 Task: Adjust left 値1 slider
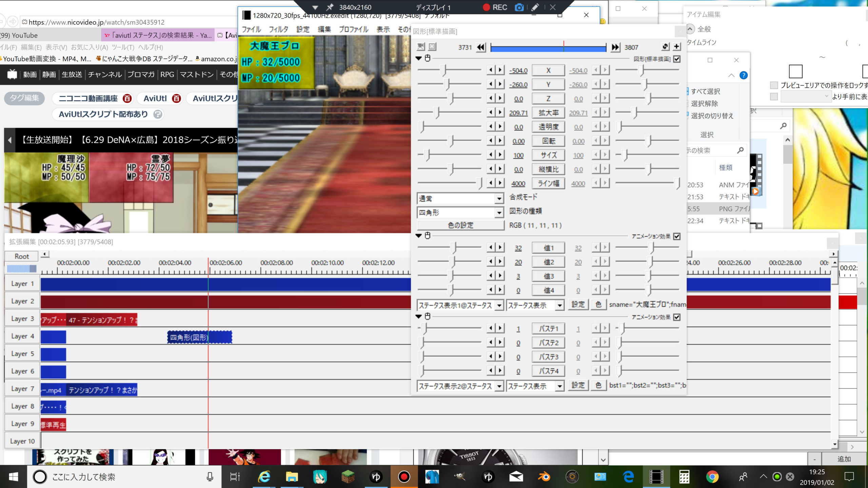coord(449,248)
